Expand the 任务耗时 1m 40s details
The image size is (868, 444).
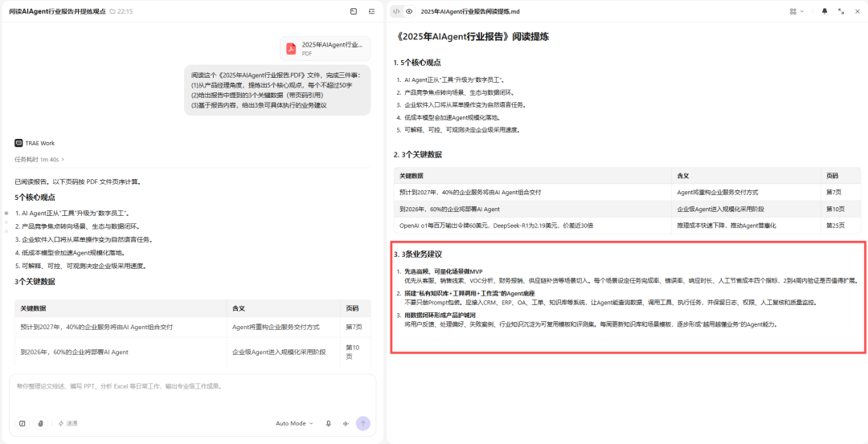pyautogui.click(x=39, y=159)
